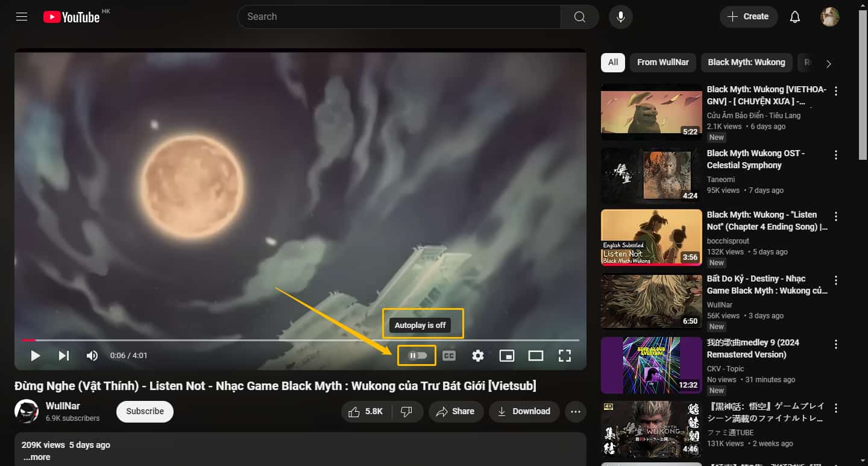868x466 pixels.
Task: Start voice search with microphone
Action: pos(620,17)
